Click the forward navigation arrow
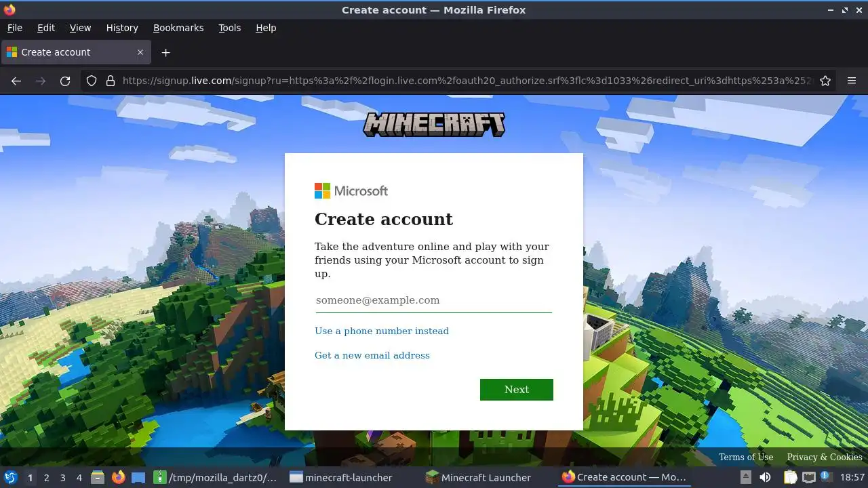This screenshot has height=488, width=868. coord(41,81)
